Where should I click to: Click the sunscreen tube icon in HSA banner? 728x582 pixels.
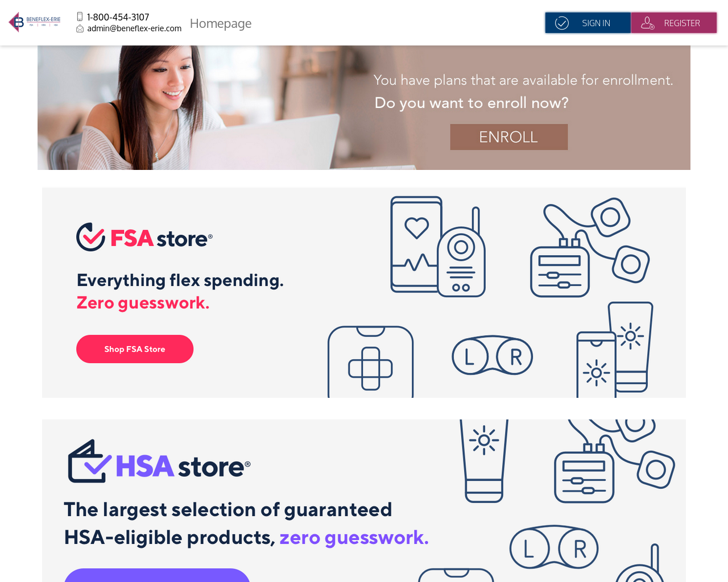484,461
